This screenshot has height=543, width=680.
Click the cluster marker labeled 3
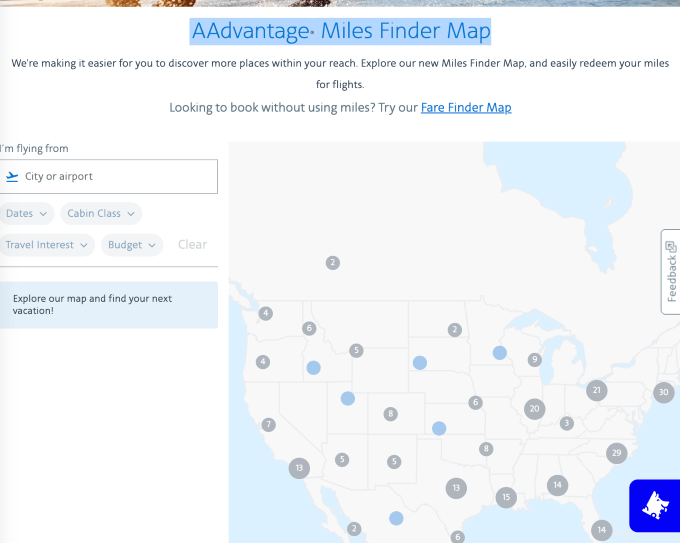pyautogui.click(x=567, y=423)
